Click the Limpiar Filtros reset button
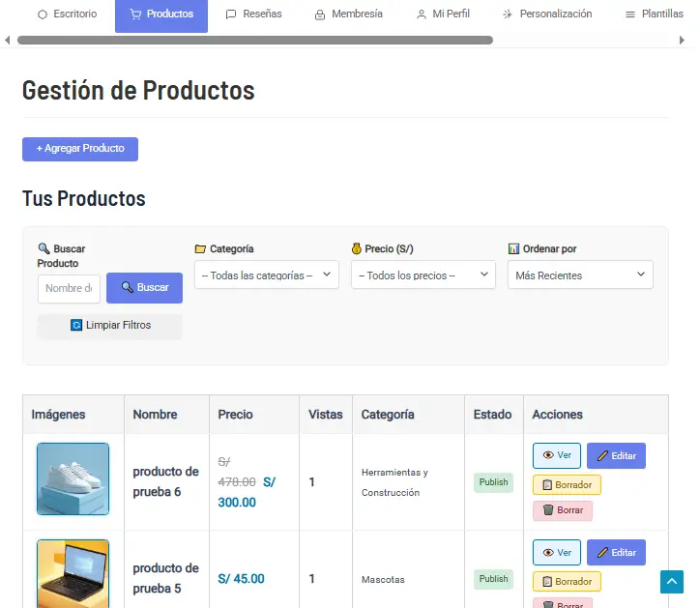This screenshot has height=608, width=700. [109, 326]
